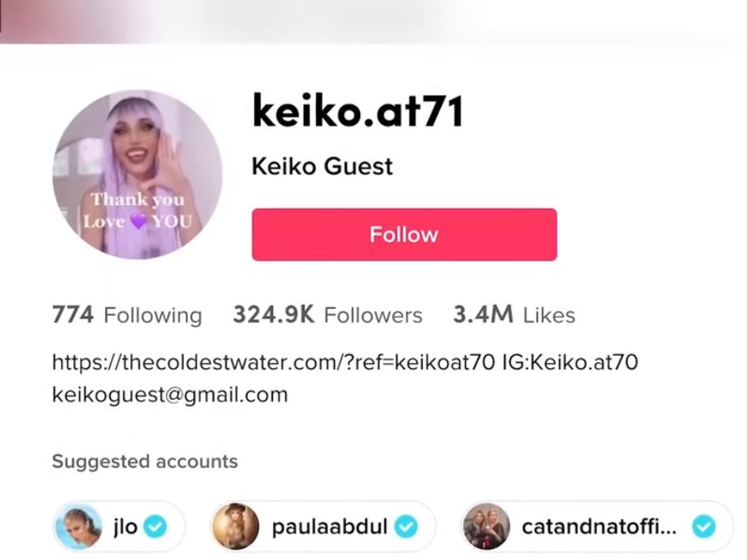Screen dimensions: 747x560
Task: Open the thecoldestwater.com bio link
Action: click(274, 362)
